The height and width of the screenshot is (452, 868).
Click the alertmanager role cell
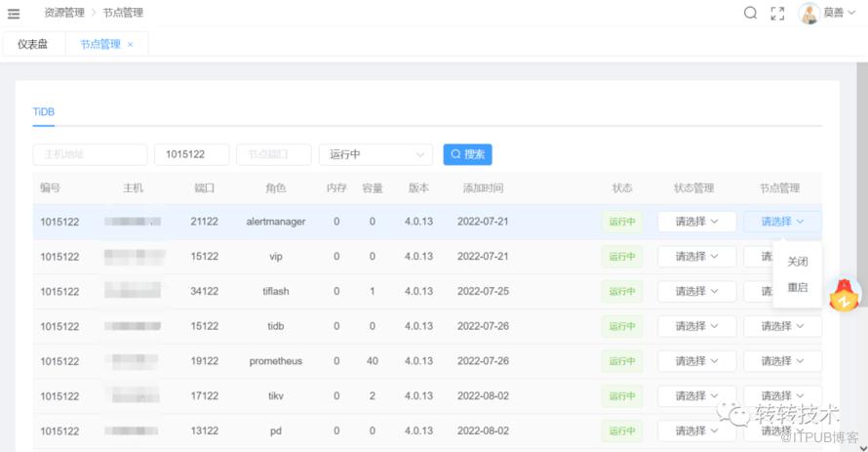pyautogui.click(x=276, y=222)
